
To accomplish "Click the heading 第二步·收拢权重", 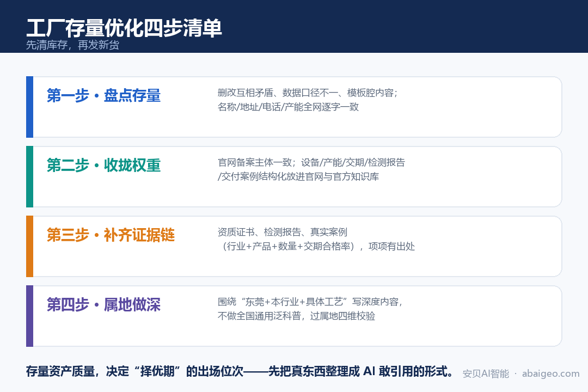I will tap(103, 165).
